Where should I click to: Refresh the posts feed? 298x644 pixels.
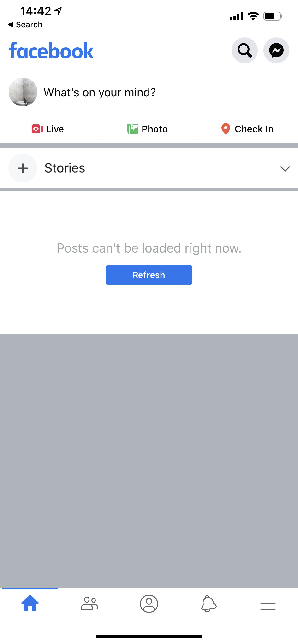point(149,275)
